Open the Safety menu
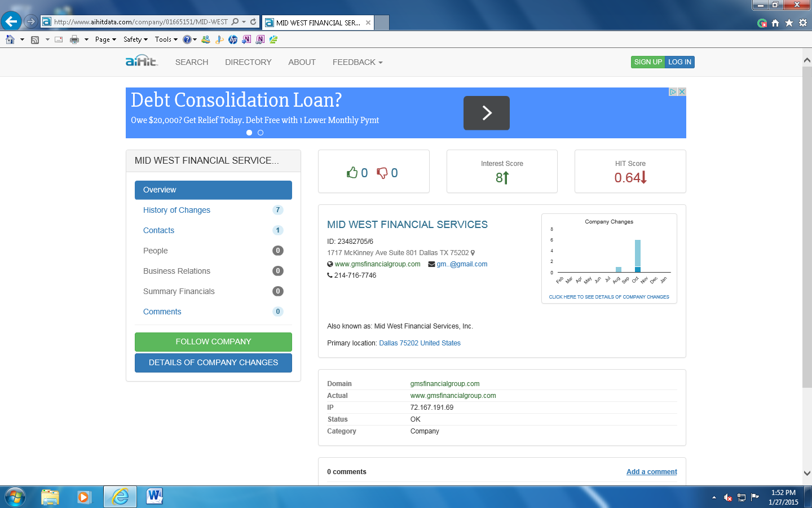The image size is (812, 508). point(135,40)
